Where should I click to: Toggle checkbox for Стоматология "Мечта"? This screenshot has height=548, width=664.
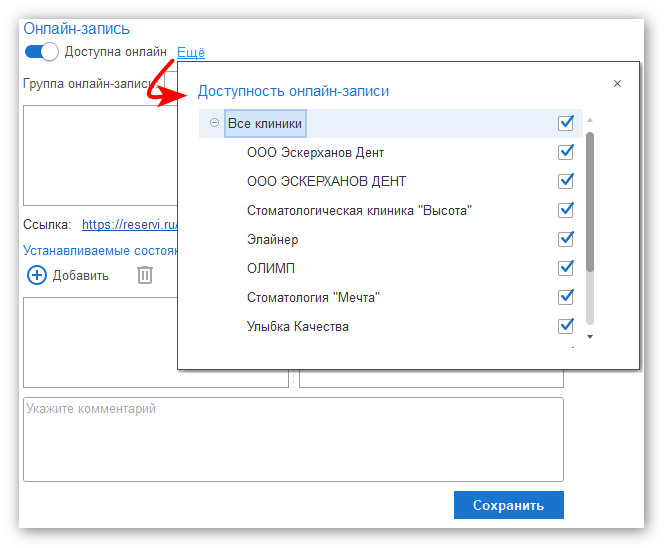point(566,297)
